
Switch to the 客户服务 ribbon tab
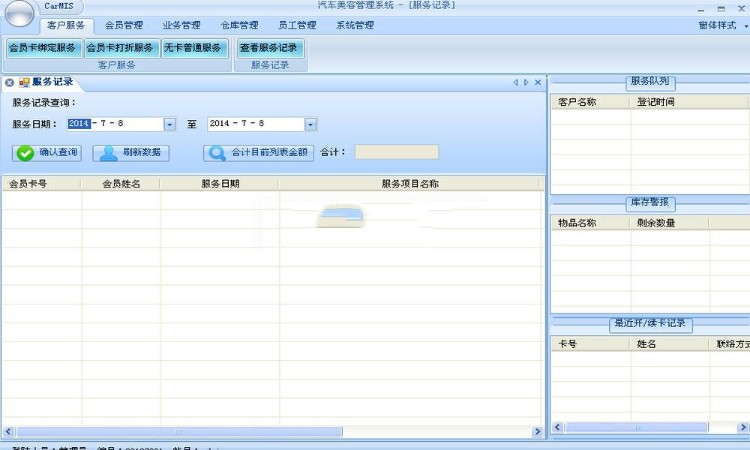pyautogui.click(x=66, y=25)
